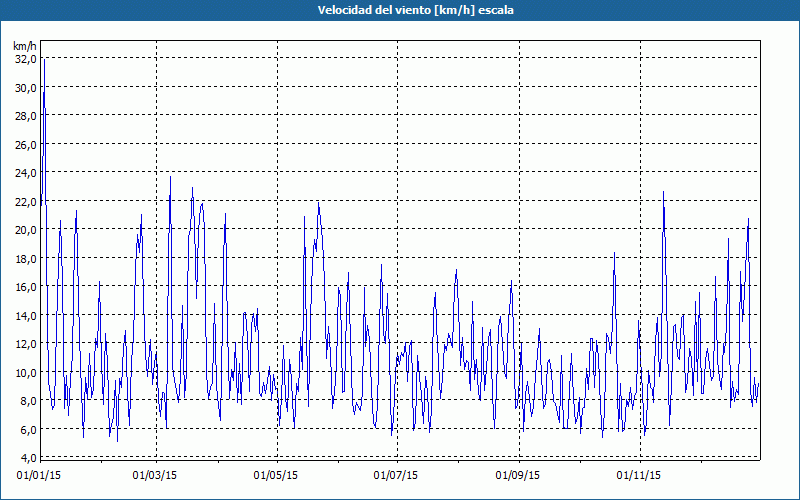Click the 8,0 y-axis value
This screenshot has height=500, width=800.
(29, 401)
